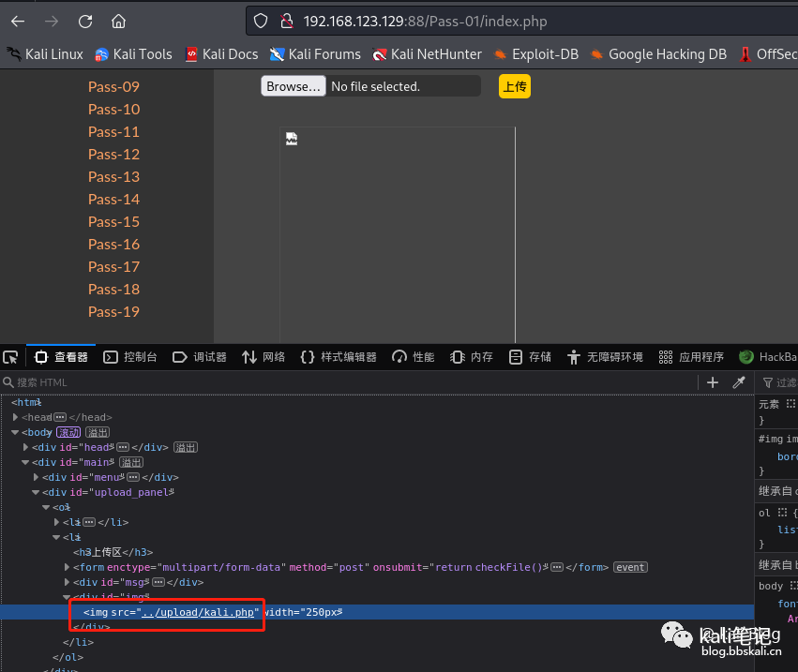The width and height of the screenshot is (798, 672).
Task: Click the Browse... file chooser button
Action: [294, 86]
